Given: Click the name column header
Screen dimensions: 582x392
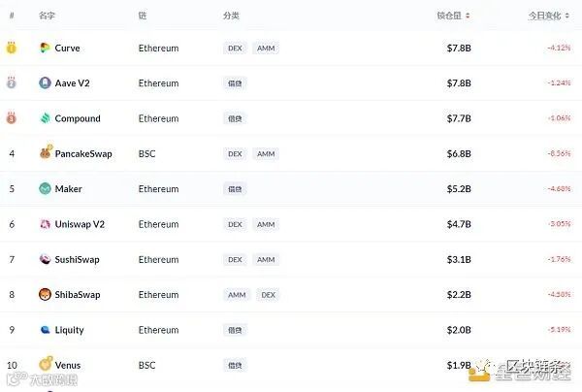Looking at the screenshot, I should pyautogui.click(x=47, y=16).
